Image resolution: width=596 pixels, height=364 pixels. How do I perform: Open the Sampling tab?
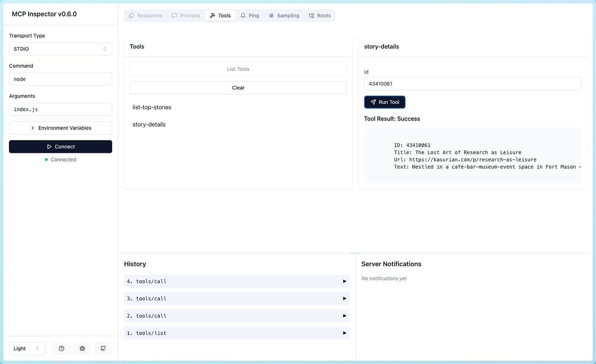[x=284, y=16]
